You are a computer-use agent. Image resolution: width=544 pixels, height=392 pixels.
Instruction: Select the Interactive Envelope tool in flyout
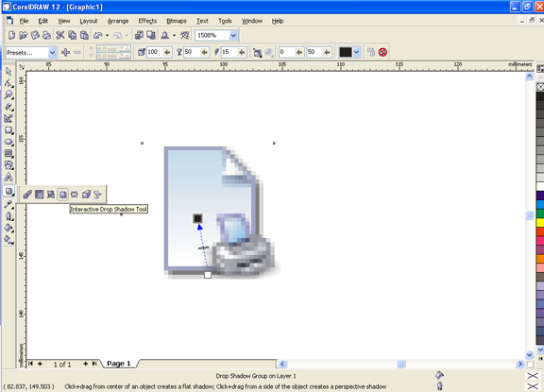tap(75, 195)
